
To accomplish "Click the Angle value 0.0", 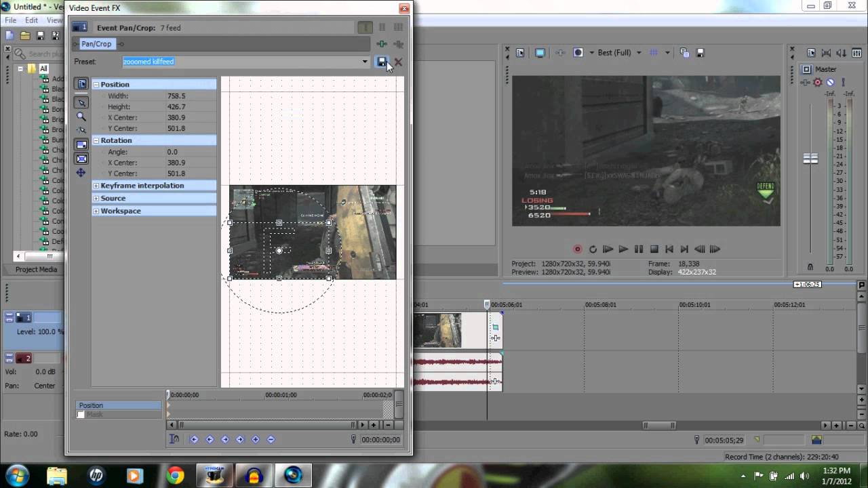I will pyautogui.click(x=172, y=152).
